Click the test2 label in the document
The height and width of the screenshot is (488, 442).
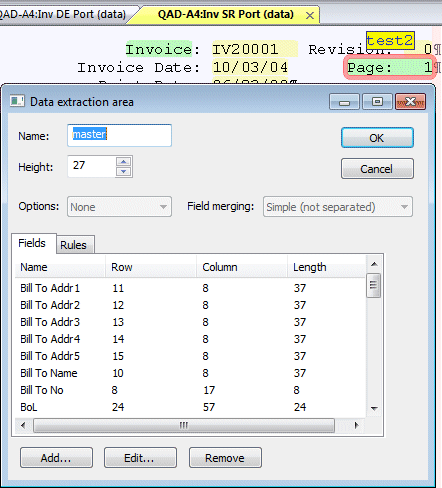coord(390,40)
